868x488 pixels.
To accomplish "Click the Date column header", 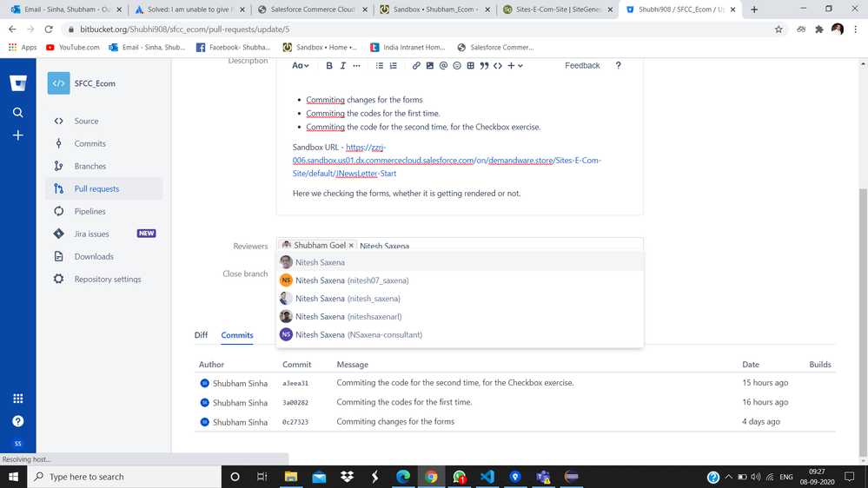I will (751, 365).
